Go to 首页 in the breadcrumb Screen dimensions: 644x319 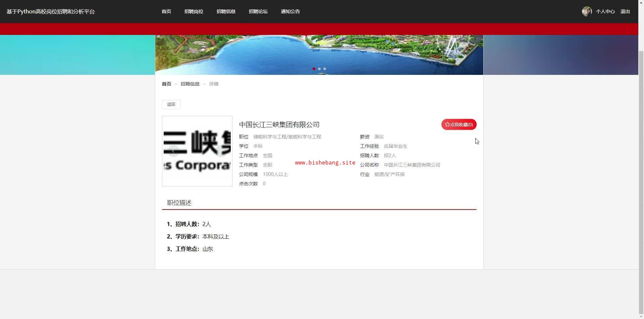(167, 84)
